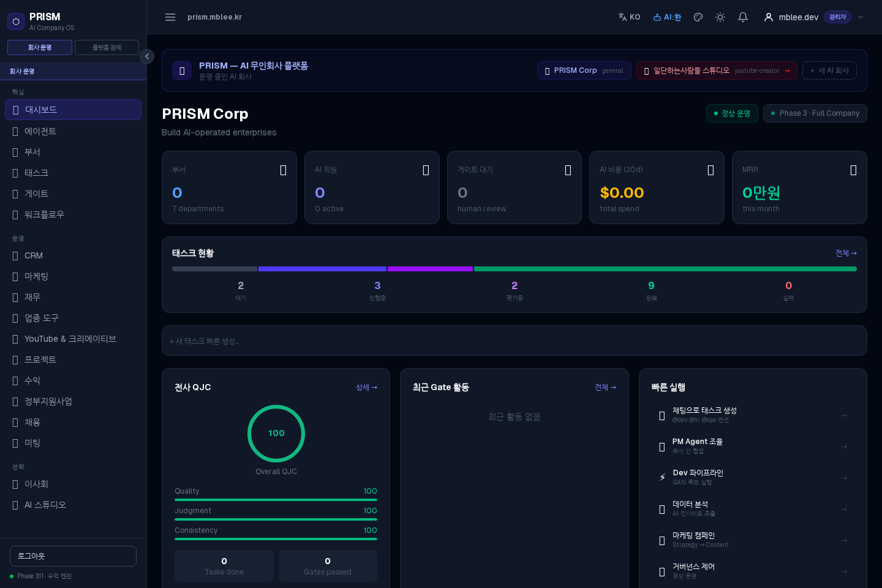Click the 이사회 sidebar icon
Image resolution: width=882 pixels, height=588 pixels.
point(15,484)
